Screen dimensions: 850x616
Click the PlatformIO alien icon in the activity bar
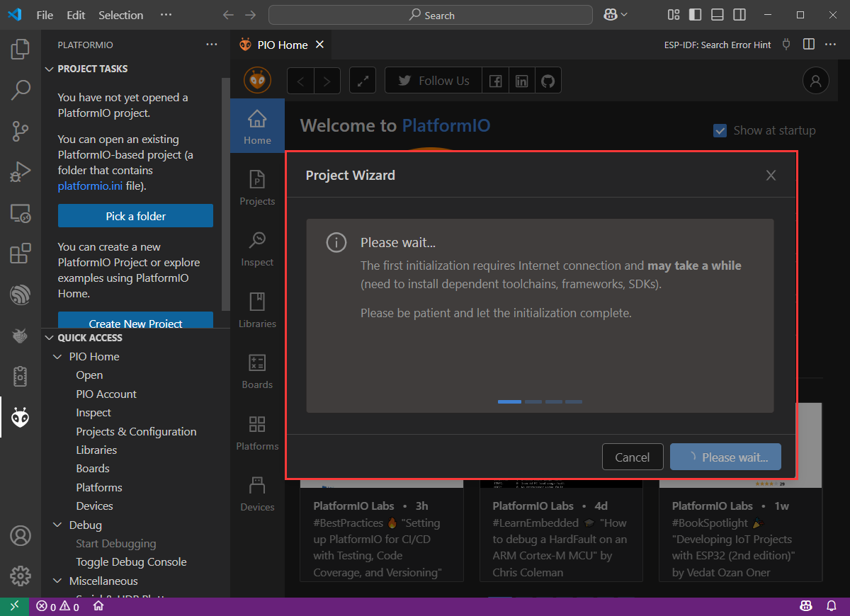[x=21, y=418]
